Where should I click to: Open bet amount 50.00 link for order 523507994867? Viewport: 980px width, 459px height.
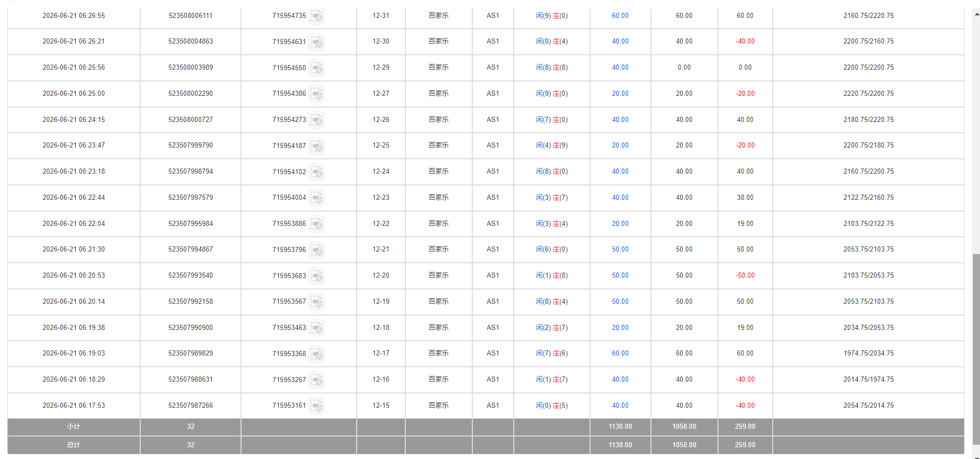[x=620, y=249]
